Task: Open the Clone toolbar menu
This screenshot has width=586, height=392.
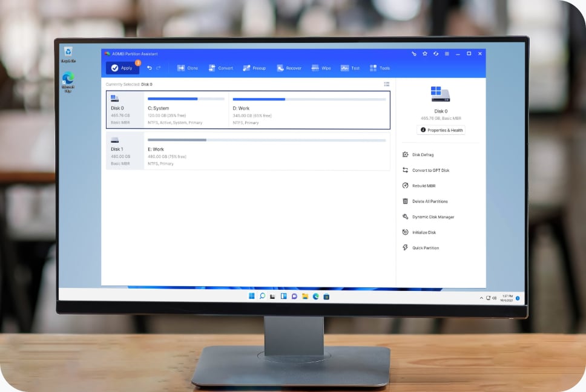Action: click(x=188, y=68)
